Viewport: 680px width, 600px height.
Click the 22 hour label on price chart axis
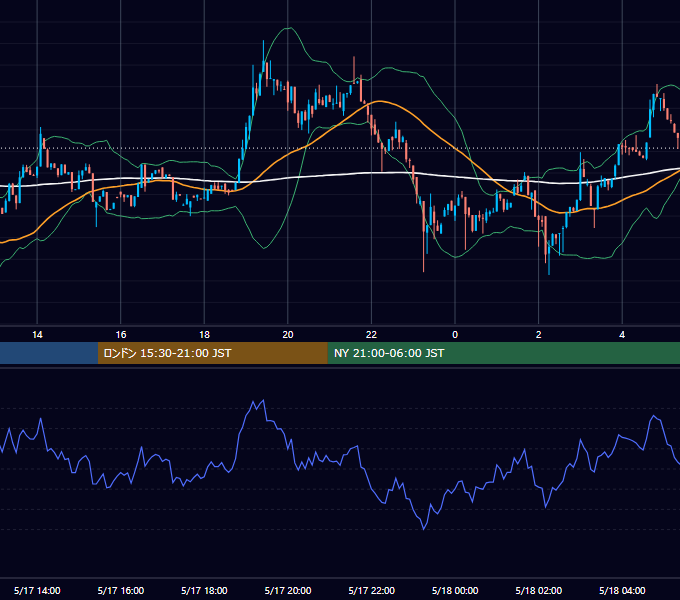(372, 335)
